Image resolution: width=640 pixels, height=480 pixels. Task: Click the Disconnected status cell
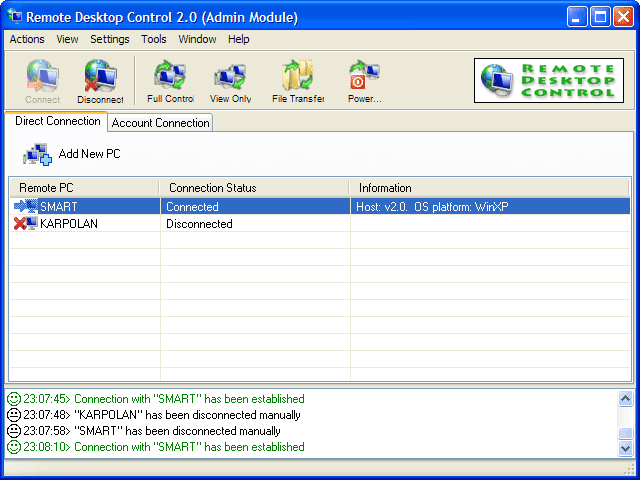click(256, 224)
